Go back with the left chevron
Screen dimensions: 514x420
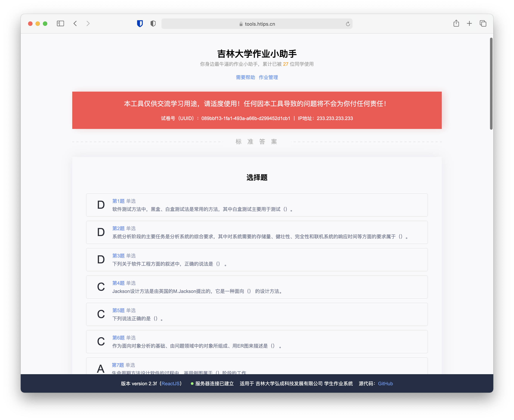click(x=75, y=23)
